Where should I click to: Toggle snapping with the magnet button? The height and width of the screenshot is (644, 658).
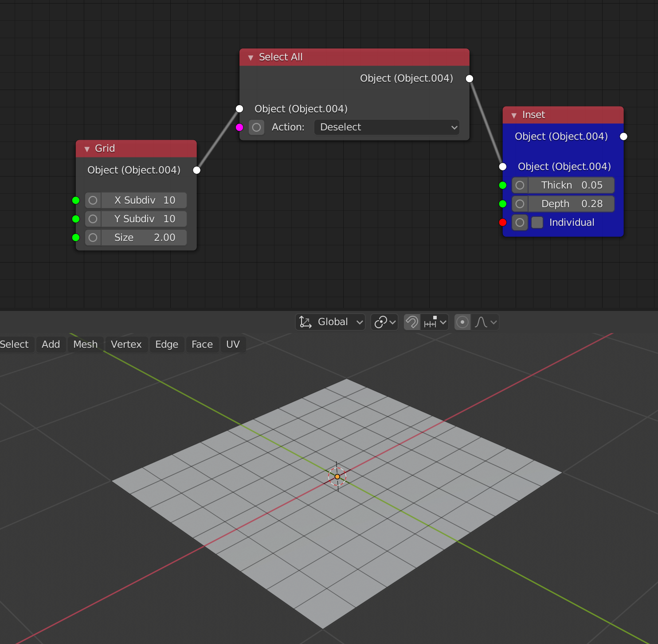[x=412, y=322]
